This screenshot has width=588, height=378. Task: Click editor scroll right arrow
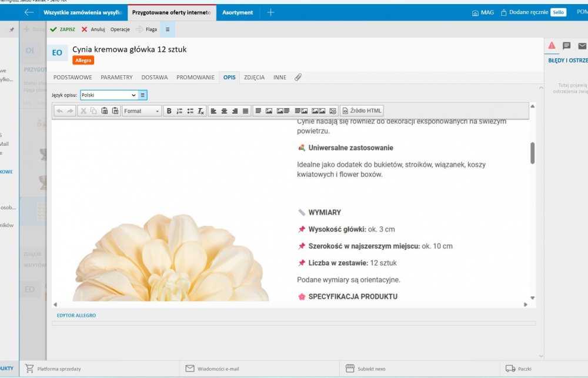pyautogui.click(x=525, y=305)
